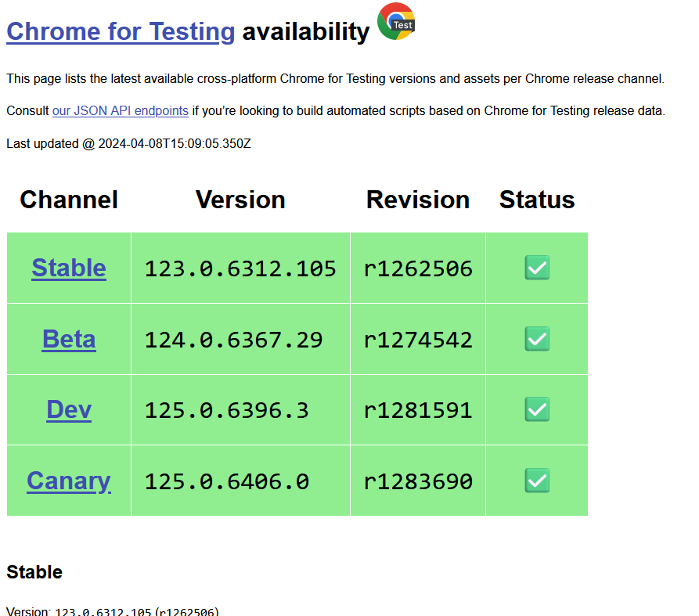
Task: Click the word availability in title
Action: [x=306, y=31]
